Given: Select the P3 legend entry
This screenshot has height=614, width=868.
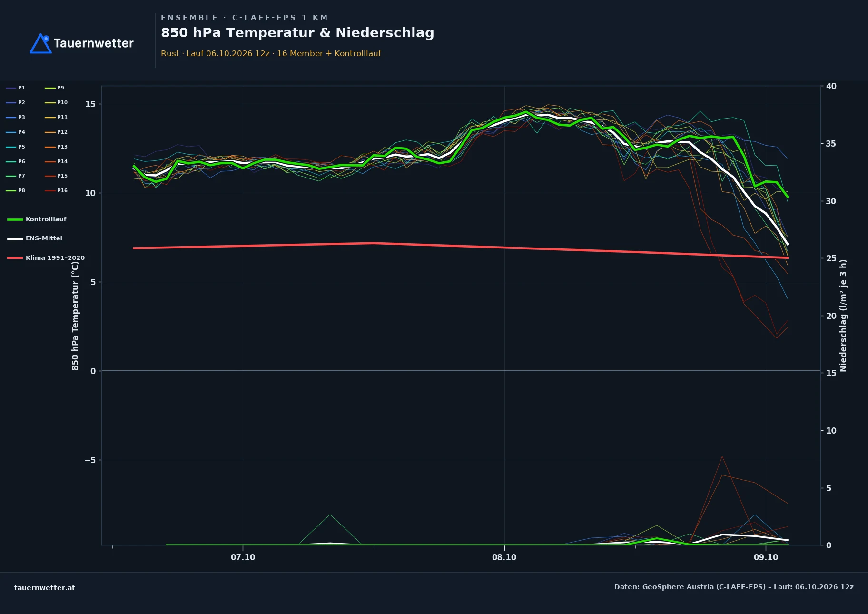Looking at the screenshot, I should [16, 118].
